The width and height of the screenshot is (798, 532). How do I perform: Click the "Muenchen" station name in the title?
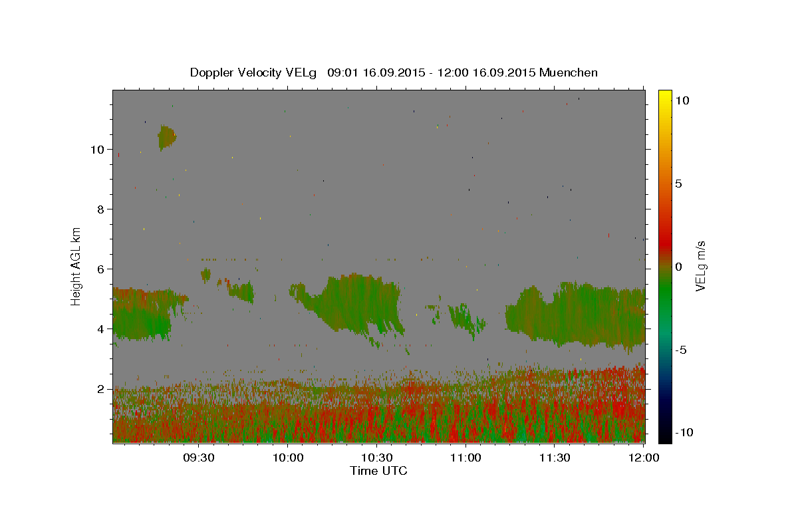coord(569,72)
